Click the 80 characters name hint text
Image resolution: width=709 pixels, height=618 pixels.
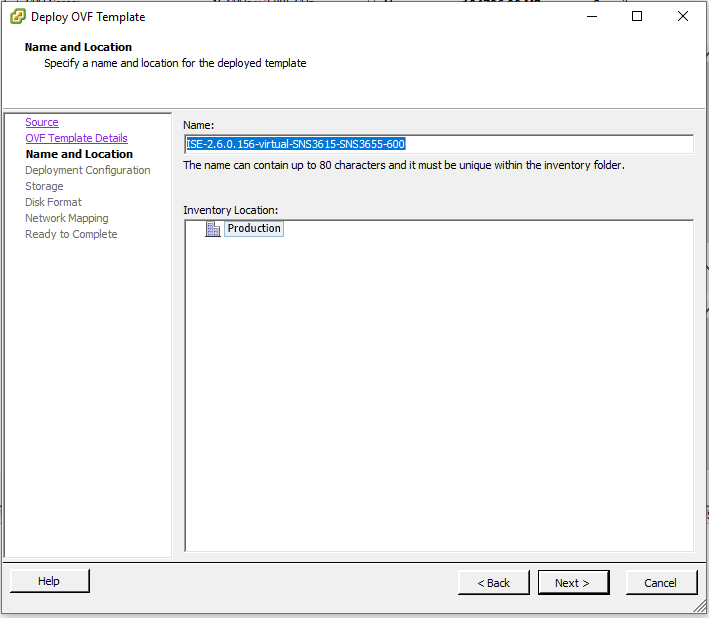[x=404, y=165]
